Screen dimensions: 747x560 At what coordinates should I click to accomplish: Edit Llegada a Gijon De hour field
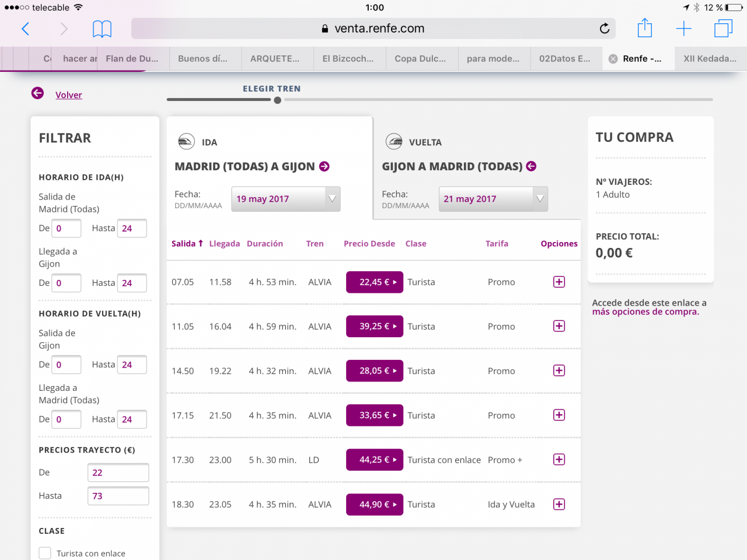[x=67, y=283]
